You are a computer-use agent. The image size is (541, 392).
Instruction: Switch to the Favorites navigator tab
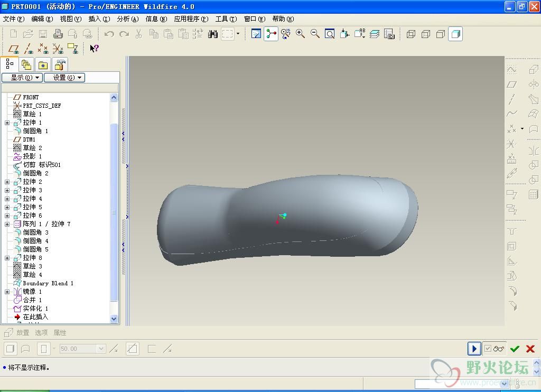pyautogui.click(x=43, y=64)
